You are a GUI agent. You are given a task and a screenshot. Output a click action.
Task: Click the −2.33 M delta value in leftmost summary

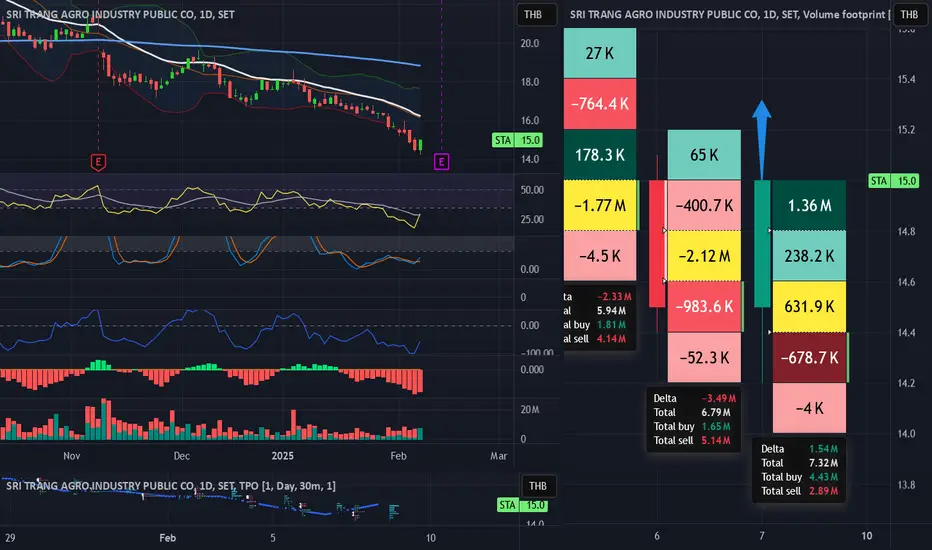(x=614, y=296)
